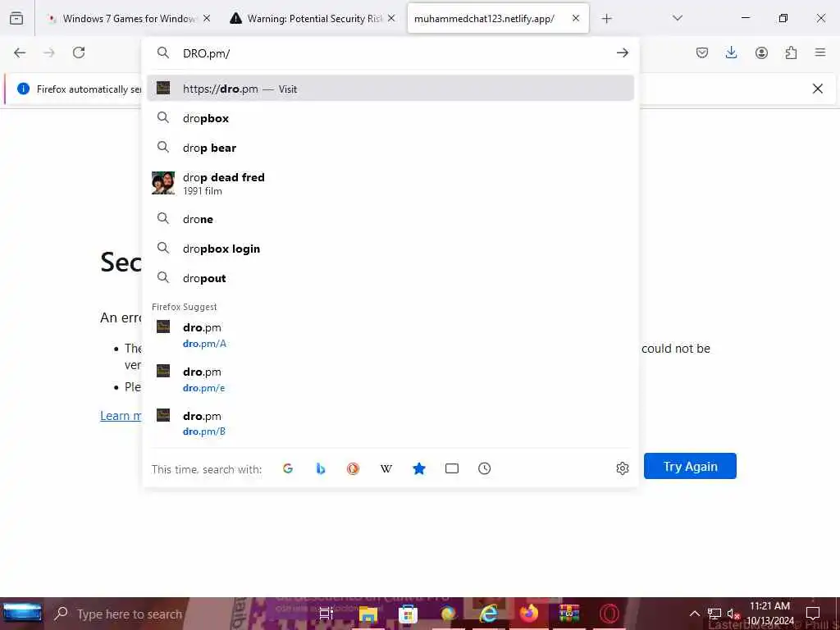The width and height of the screenshot is (840, 630).
Task: Open the Extensions puzzle icon
Action: 791,52
